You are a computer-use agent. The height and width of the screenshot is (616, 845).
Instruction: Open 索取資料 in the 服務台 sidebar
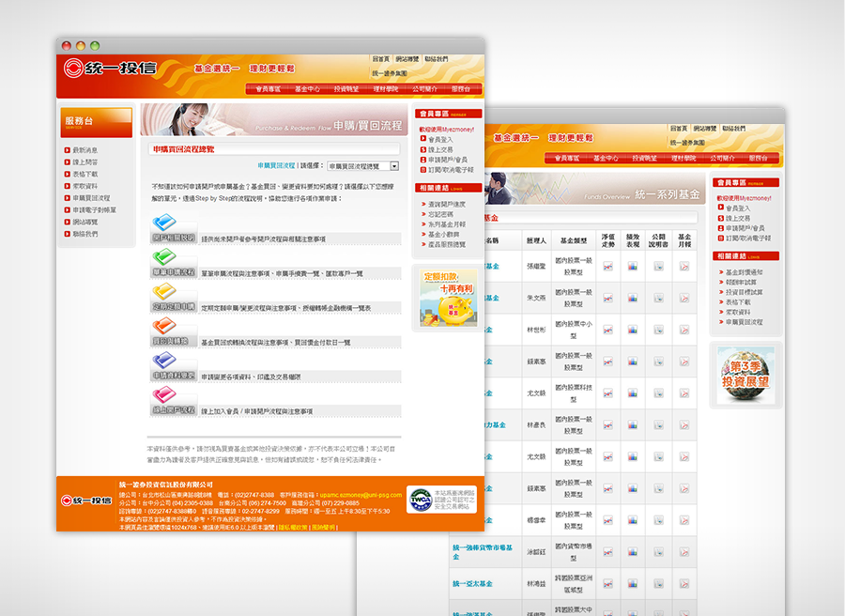click(x=85, y=186)
